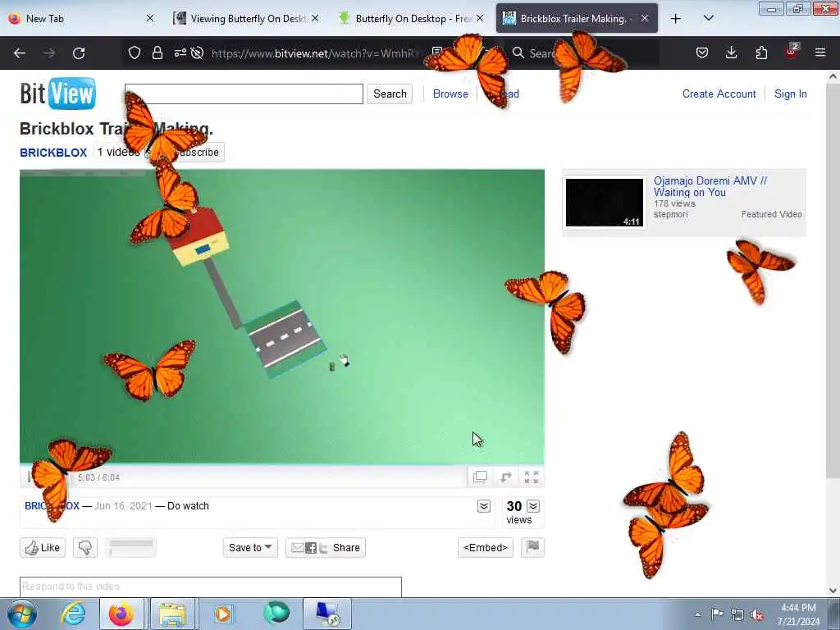This screenshot has width=840, height=630.
Task: Click the muted speaker volume tray icon
Action: [757, 614]
